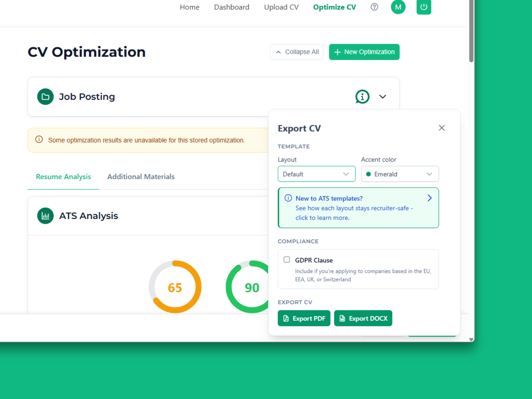Open the Accent color Emerald dropdown
Screen dimensions: 532x399
(400, 174)
